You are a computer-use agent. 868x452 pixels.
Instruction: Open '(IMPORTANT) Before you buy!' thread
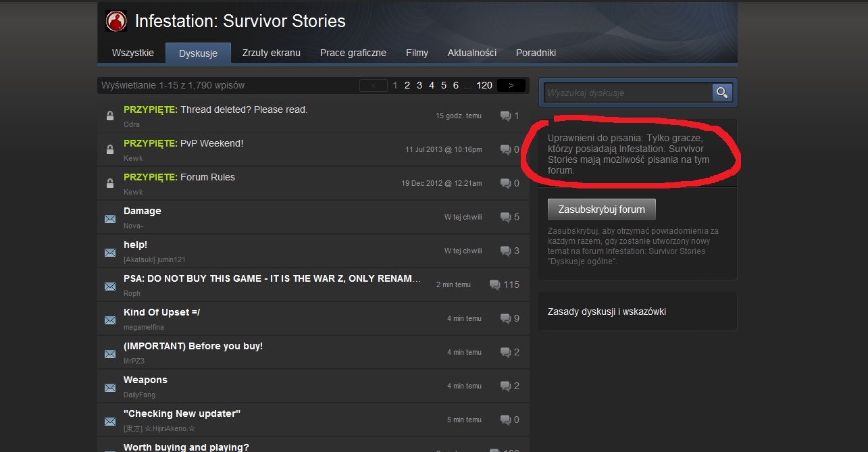pyautogui.click(x=193, y=346)
